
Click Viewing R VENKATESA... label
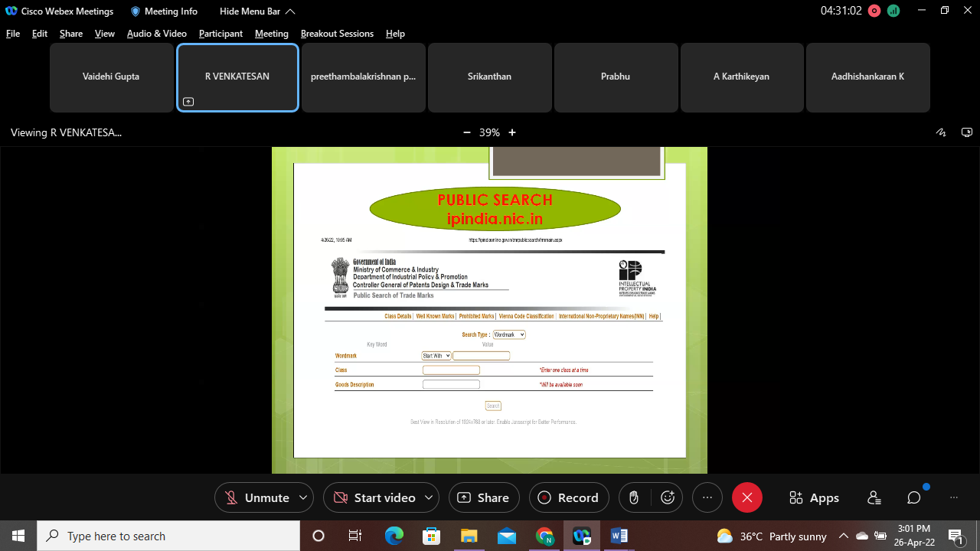[x=66, y=132]
